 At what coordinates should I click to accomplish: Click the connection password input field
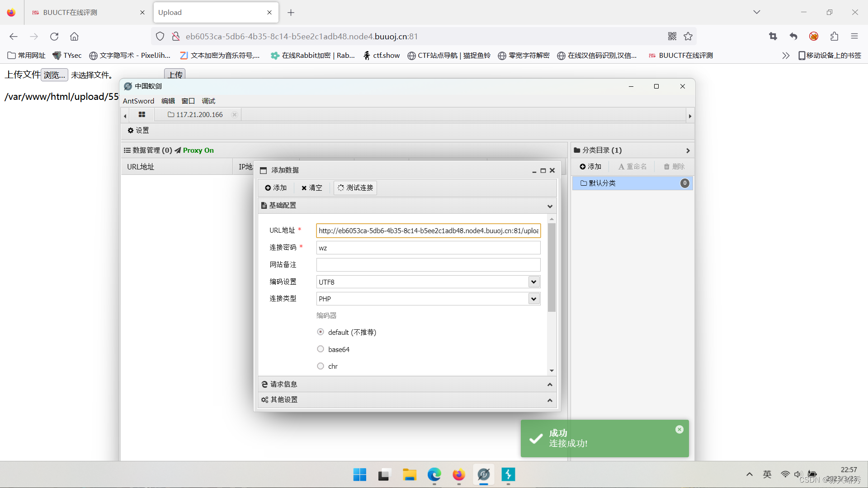(x=428, y=248)
